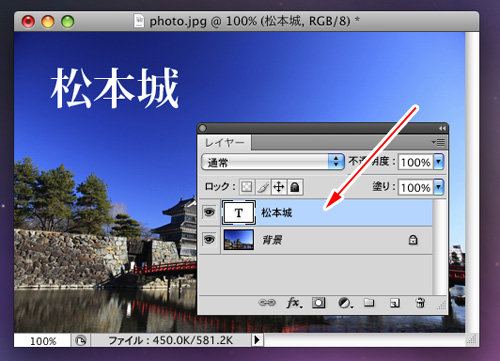Click the status bar preview icon
500x361 pixels.
pyautogui.click(x=81, y=341)
